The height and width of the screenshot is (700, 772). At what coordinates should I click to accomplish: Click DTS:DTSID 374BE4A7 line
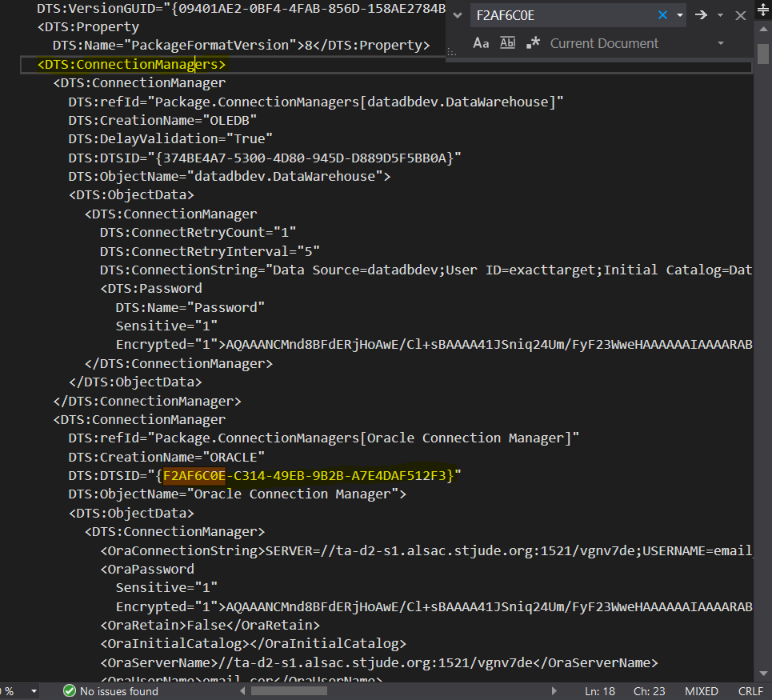pyautogui.click(x=265, y=158)
